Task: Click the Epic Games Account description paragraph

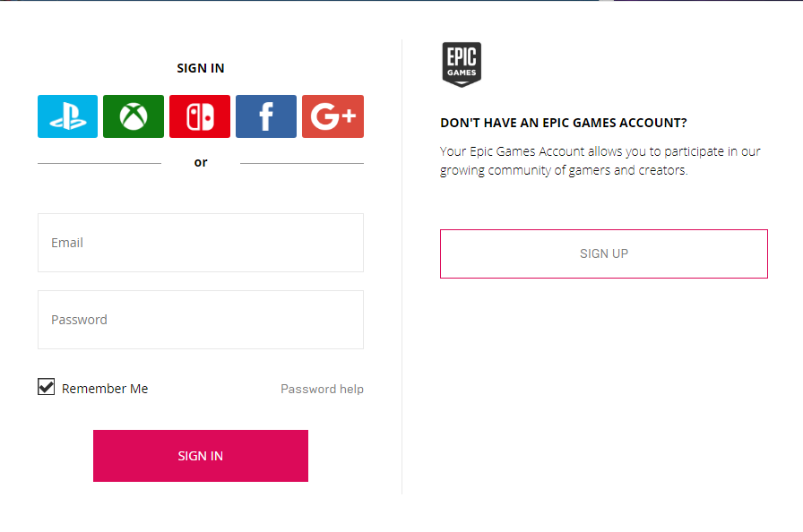Action: 600,160
